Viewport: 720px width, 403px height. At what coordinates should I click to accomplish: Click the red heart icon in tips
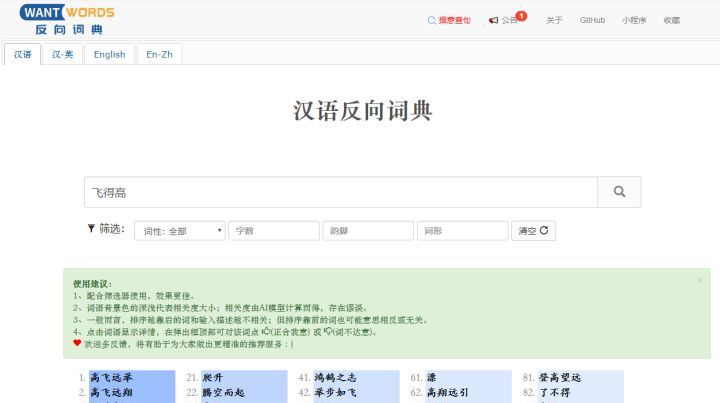point(77,343)
